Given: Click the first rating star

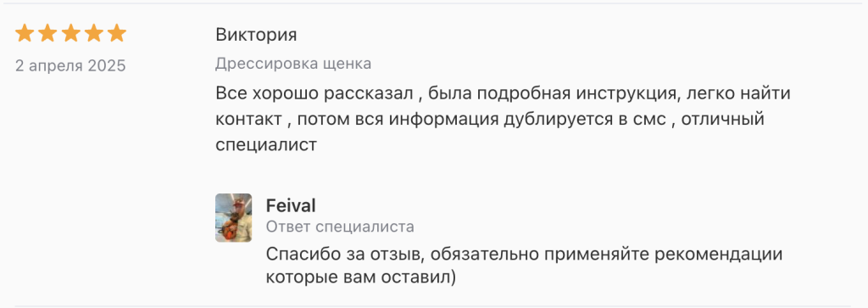Looking at the screenshot, I should click(x=25, y=34).
